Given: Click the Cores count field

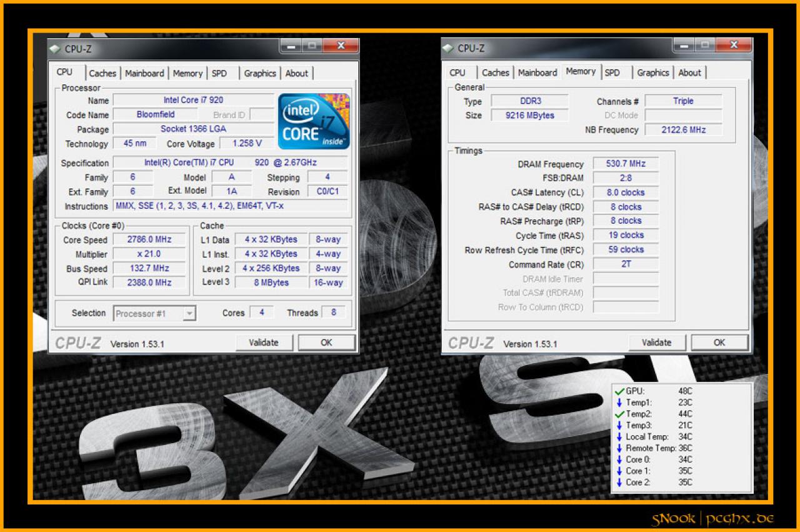Looking at the screenshot, I should pyautogui.click(x=261, y=312).
